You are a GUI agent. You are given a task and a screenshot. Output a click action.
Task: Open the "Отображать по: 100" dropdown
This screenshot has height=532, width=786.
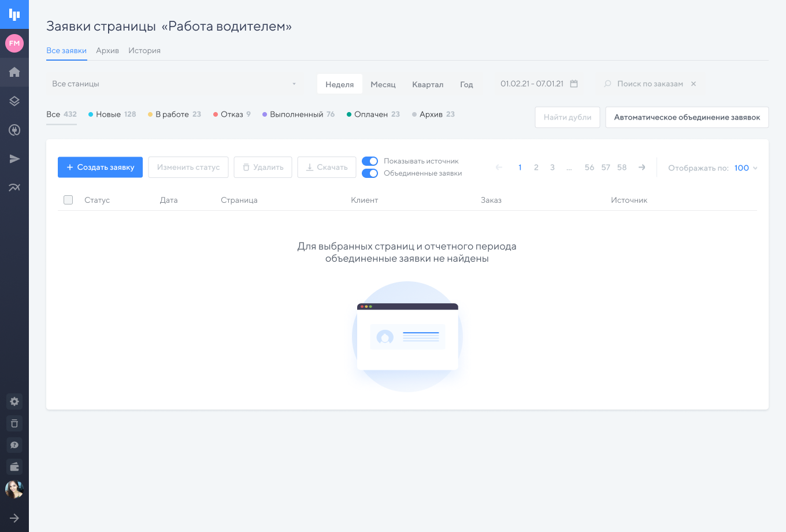[746, 168]
